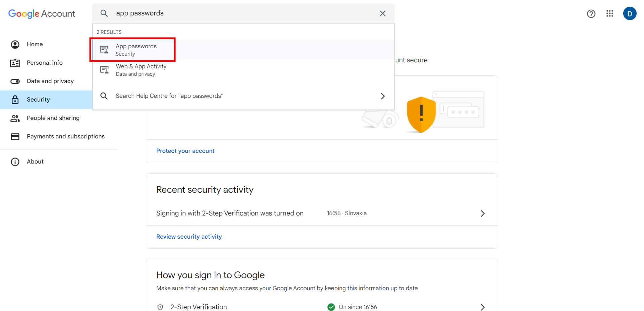Select the App passwords search result
This screenshot has width=644, height=311.
(x=136, y=50)
